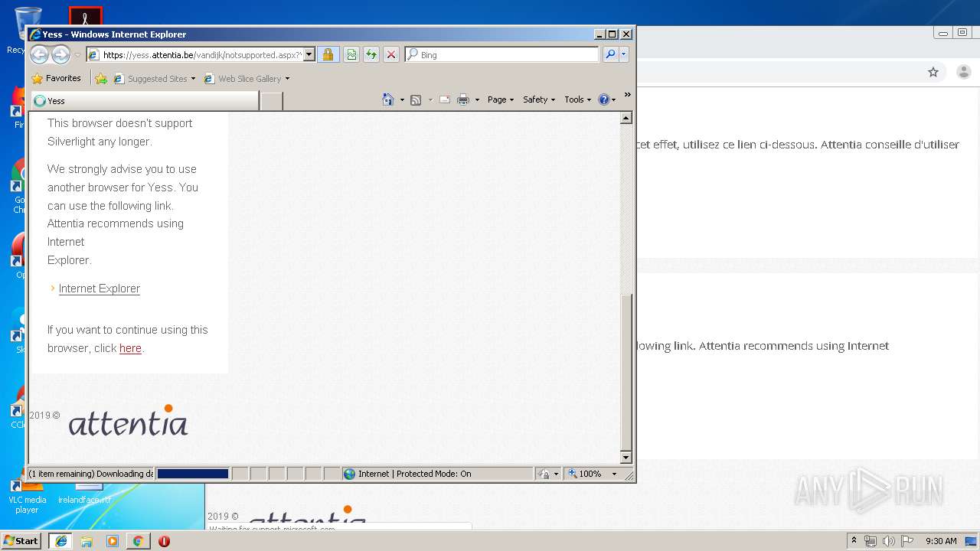The width and height of the screenshot is (980, 551).
Task: Open the Help question mark menu
Action: [x=607, y=99]
